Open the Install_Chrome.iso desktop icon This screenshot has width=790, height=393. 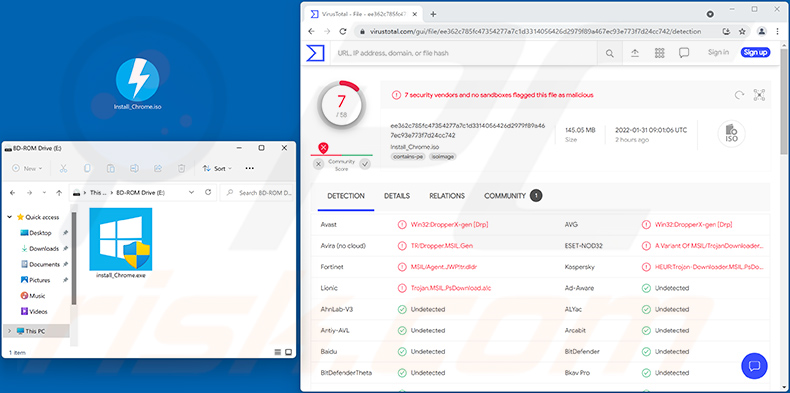pos(137,84)
